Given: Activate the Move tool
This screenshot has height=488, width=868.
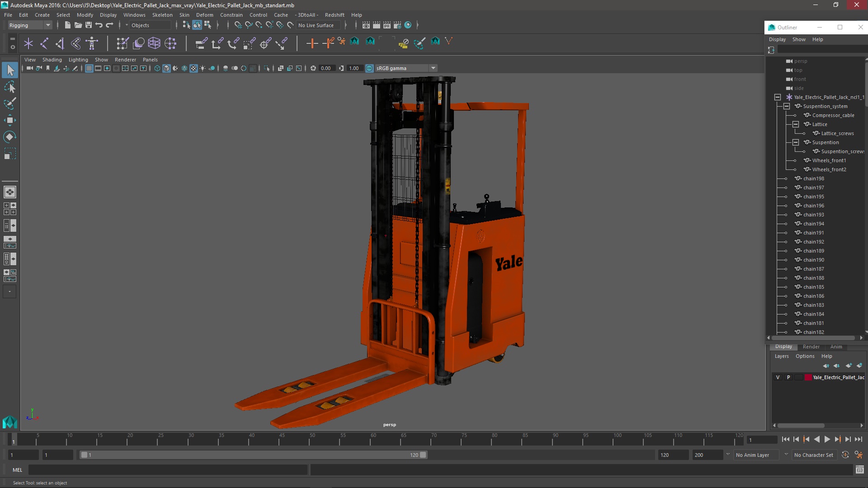Looking at the screenshot, I should [10, 120].
